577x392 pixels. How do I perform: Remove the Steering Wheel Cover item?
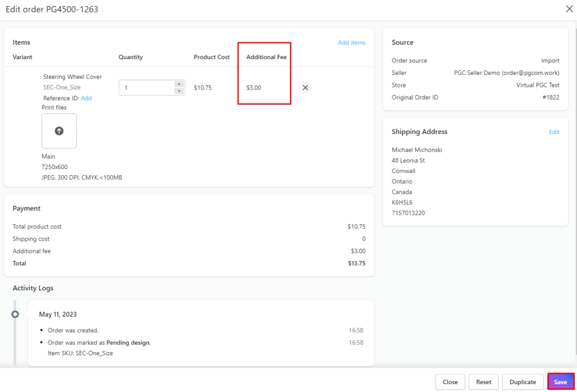305,88
